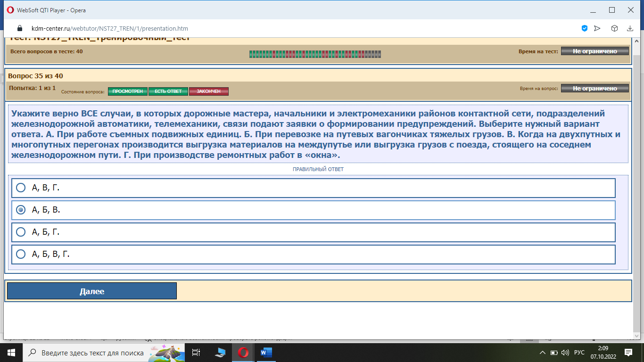Click the ПРОСМОТРЕН status indicator

[x=128, y=91]
